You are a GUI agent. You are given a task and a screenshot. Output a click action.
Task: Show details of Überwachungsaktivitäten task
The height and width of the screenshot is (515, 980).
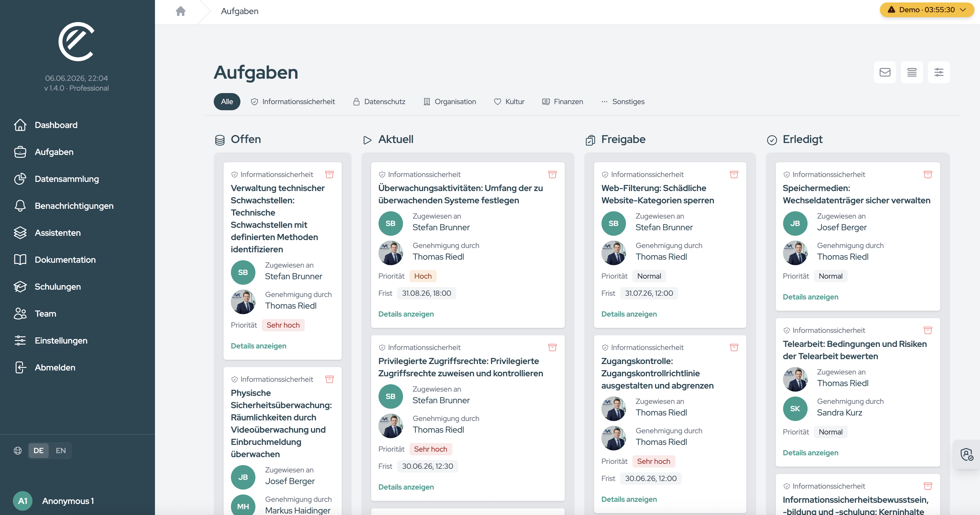point(406,314)
